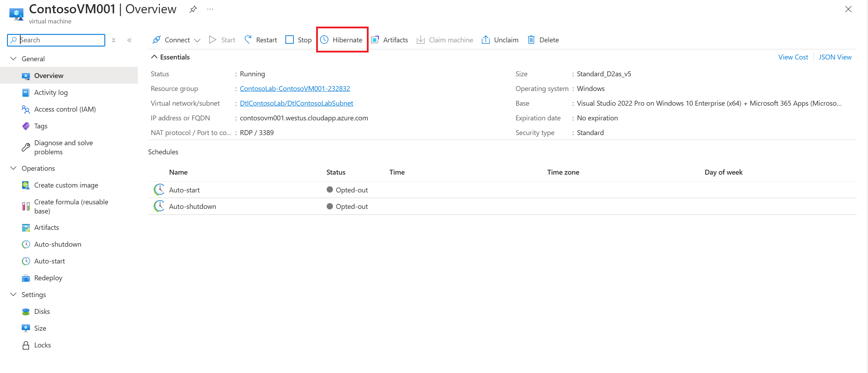
Task: Click the Opted-out status for Auto-shutdown
Action: click(347, 206)
